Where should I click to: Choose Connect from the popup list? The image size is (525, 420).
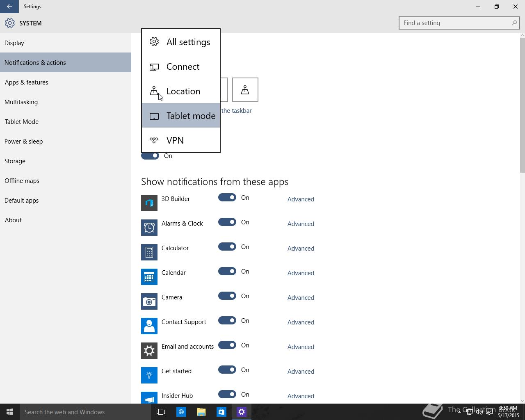181,66
